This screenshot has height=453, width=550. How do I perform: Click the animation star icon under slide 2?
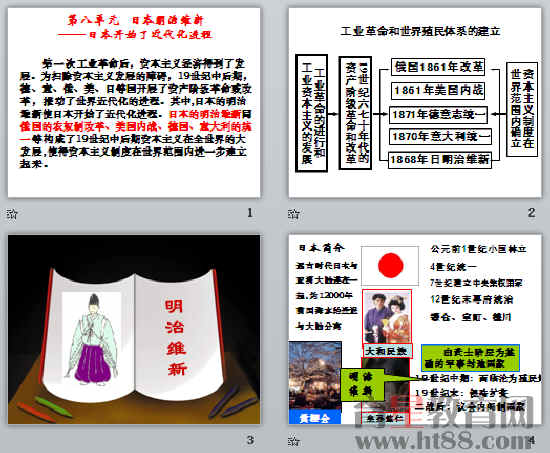pyautogui.click(x=294, y=213)
